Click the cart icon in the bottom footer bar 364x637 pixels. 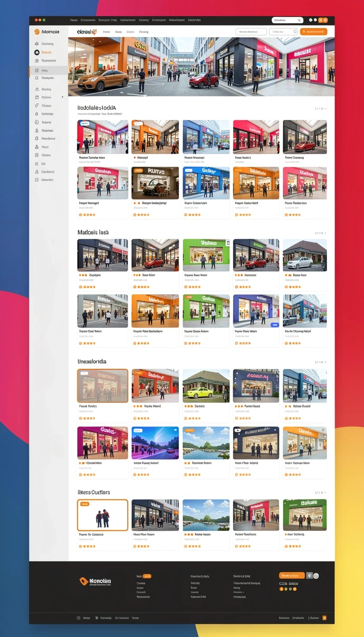[96, 618]
